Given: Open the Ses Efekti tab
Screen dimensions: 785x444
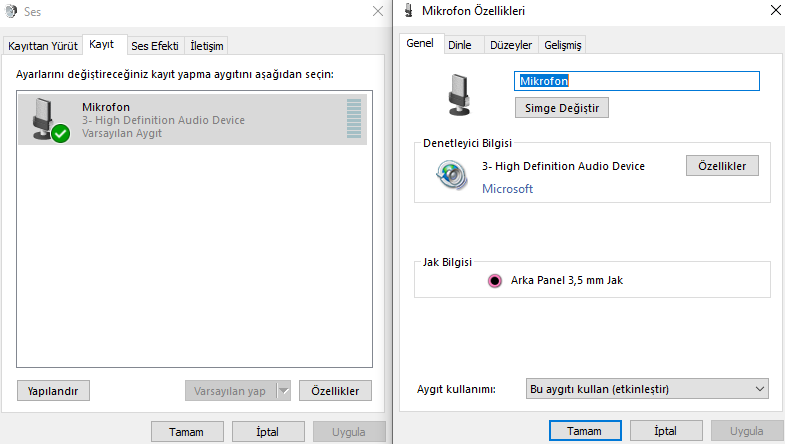Looking at the screenshot, I should click(x=155, y=46).
